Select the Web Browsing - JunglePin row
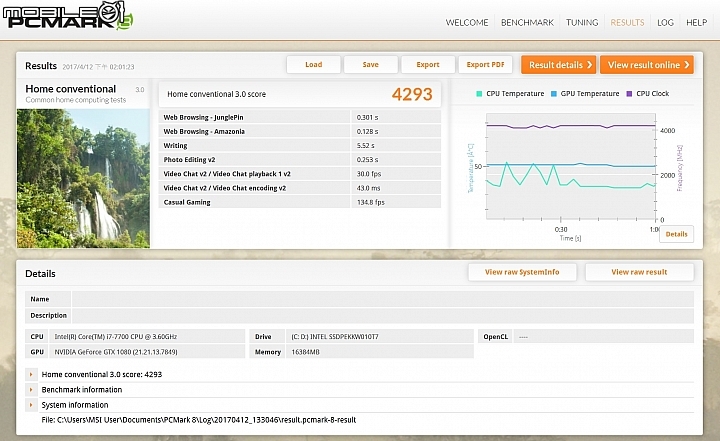Viewport: 720px width, 441px height. [x=300, y=117]
